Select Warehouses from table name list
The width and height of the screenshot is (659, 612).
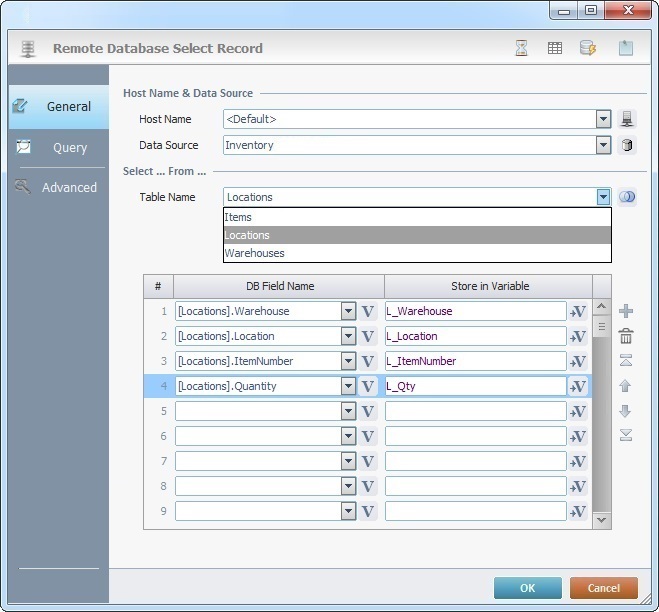[x=255, y=253]
